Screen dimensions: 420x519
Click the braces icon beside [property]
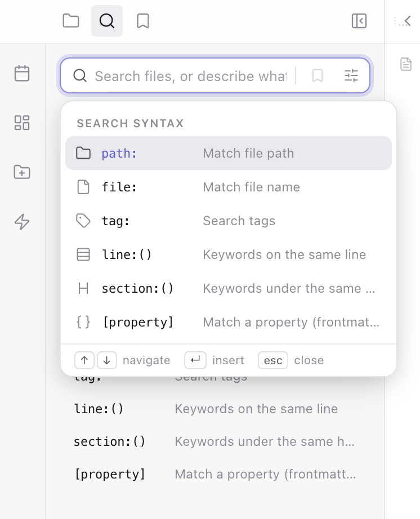[x=83, y=322]
